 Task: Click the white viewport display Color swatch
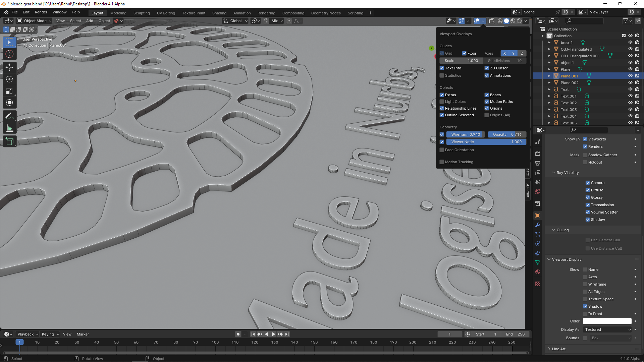(x=607, y=321)
